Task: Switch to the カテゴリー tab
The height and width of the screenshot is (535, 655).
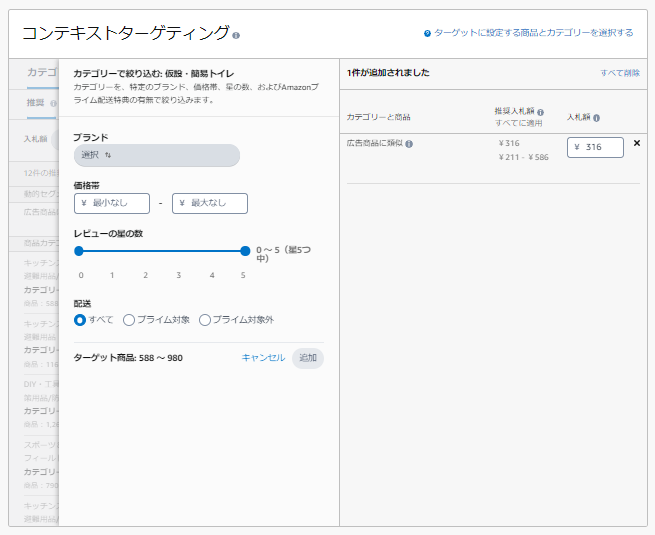Action: pos(42,73)
